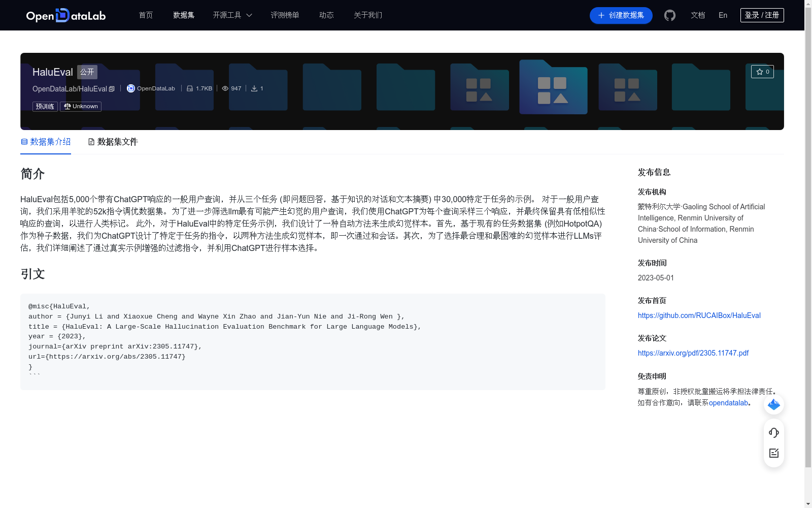Click the download count icon
Image resolution: width=812 pixels, height=508 pixels.
click(x=254, y=88)
